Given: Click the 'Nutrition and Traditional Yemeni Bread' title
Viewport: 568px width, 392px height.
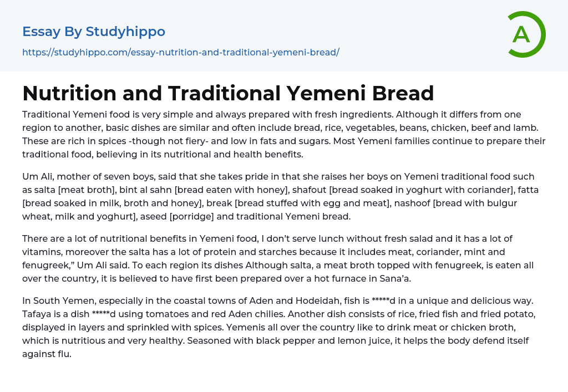Looking at the screenshot, I should pos(228,93).
